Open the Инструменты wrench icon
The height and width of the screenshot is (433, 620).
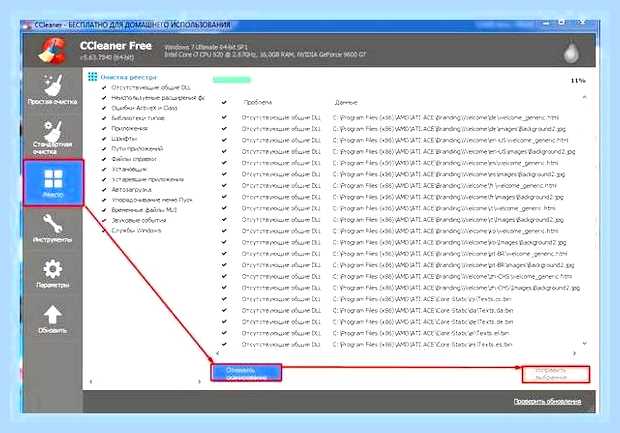[x=53, y=223]
